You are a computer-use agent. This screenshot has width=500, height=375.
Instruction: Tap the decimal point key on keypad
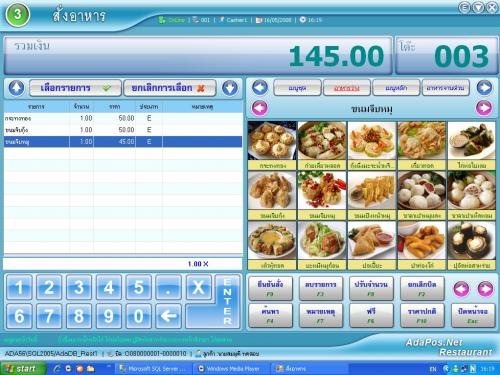168,287
